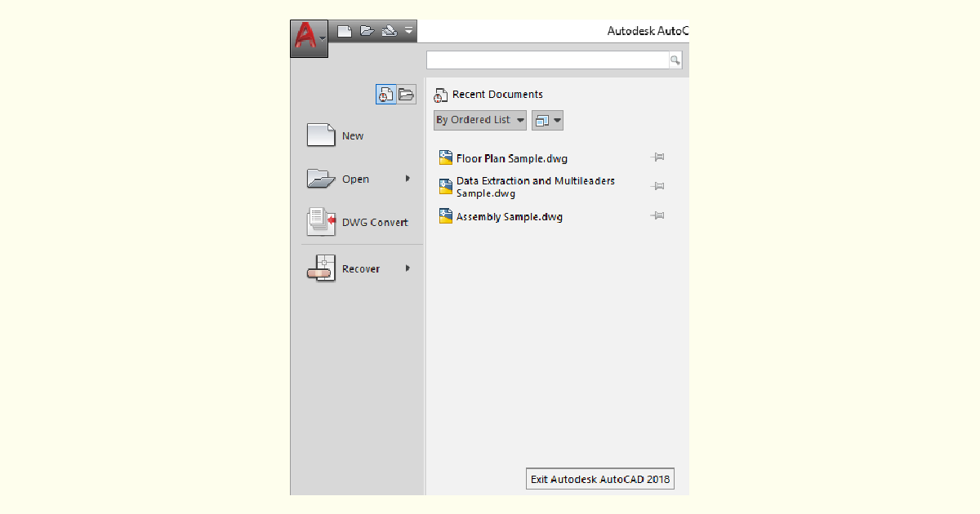The height and width of the screenshot is (514, 980).
Task: Open the By Ordered List dropdown
Action: pos(480,120)
